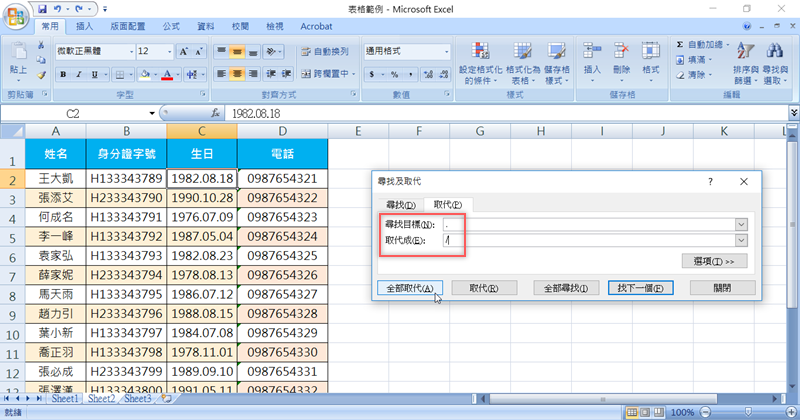Image resolution: width=800 pixels, height=420 pixels.
Task: Click the Format Painter brush icon
Action: click(41, 74)
